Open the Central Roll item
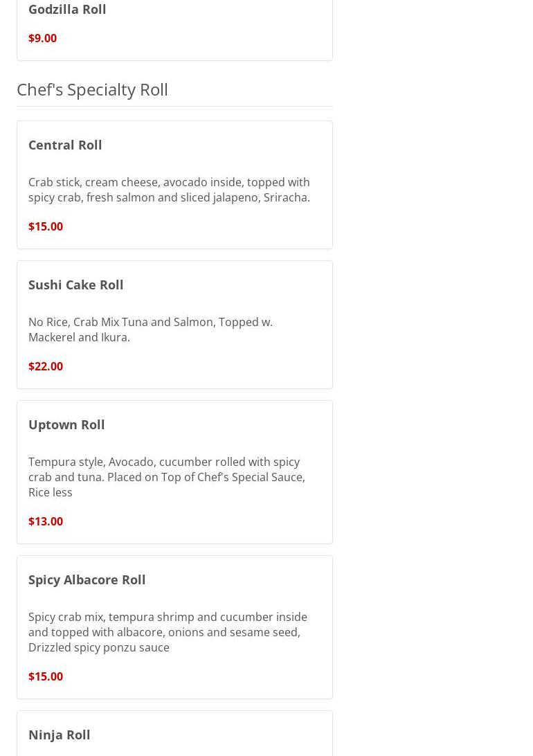Image resolution: width=533 pixels, height=756 pixels. (x=65, y=145)
